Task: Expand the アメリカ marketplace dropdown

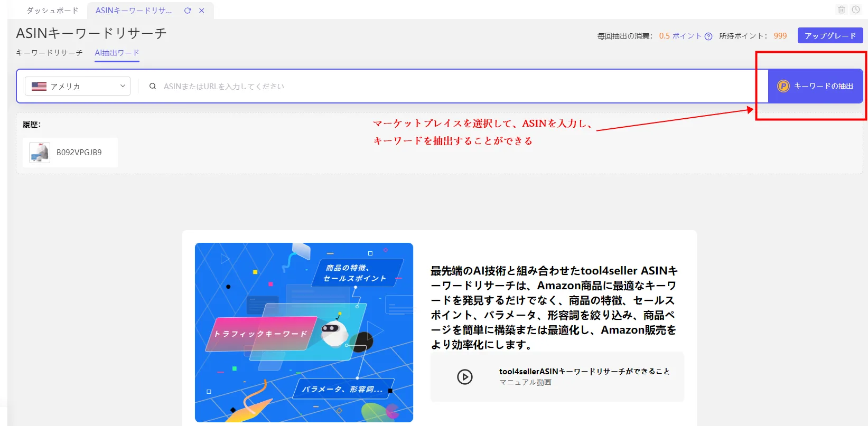Action: pos(78,86)
